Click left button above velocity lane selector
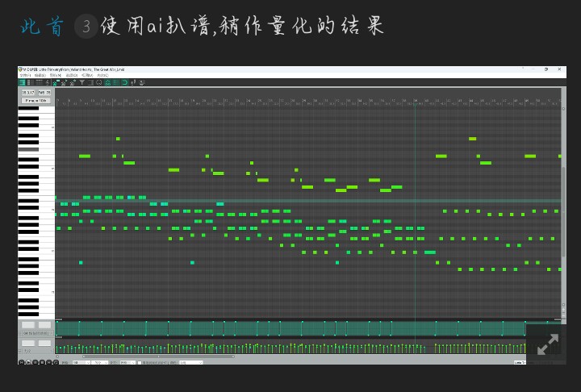 (28, 343)
